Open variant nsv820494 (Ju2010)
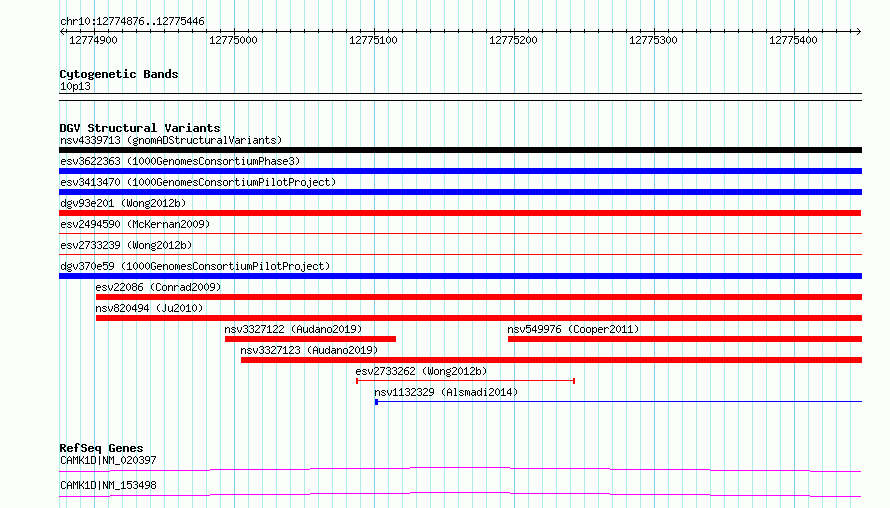 coord(149,308)
